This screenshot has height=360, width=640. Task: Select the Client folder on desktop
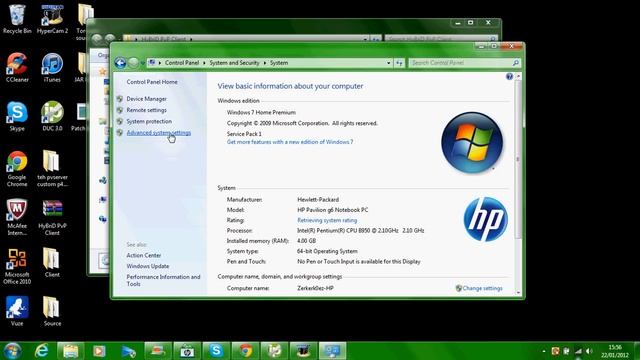click(52, 262)
